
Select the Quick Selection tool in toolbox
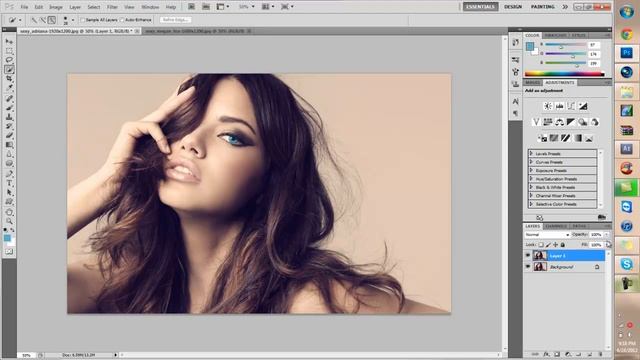pyautogui.click(x=9, y=69)
